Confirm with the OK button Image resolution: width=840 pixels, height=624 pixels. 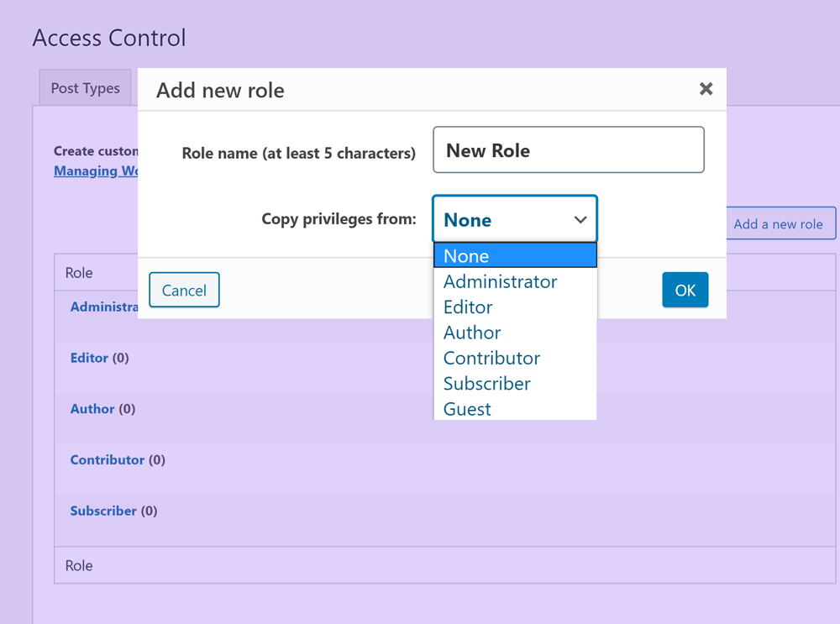click(x=685, y=290)
